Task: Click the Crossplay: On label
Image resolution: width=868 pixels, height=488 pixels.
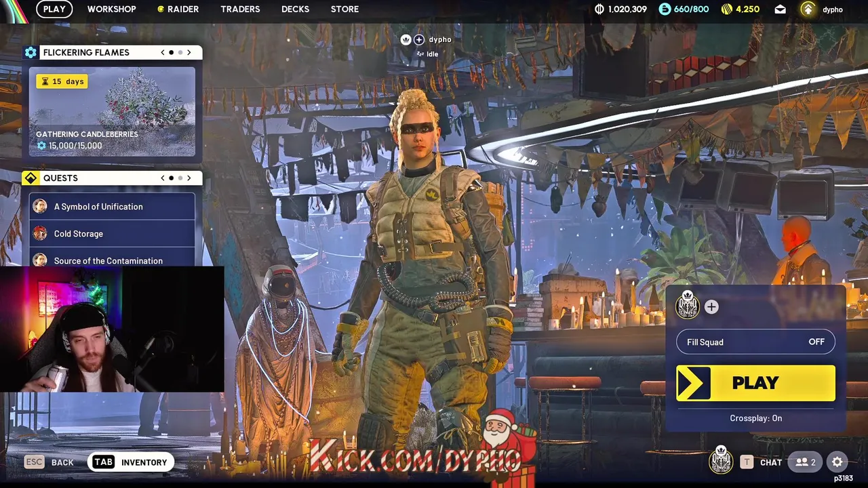Action: [755, 418]
